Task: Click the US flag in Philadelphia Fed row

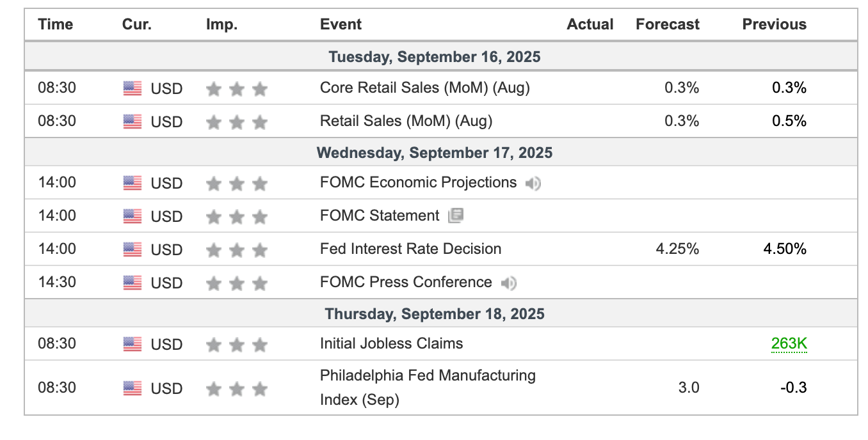Action: click(133, 388)
